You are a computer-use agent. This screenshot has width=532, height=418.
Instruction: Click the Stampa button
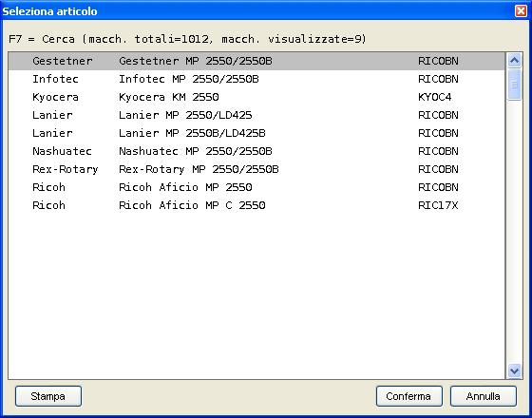click(48, 396)
